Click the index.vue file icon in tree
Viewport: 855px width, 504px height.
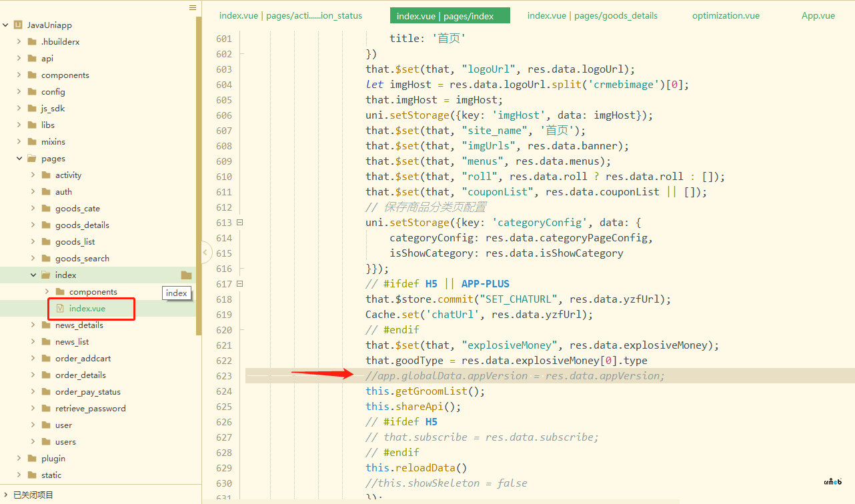pos(60,309)
